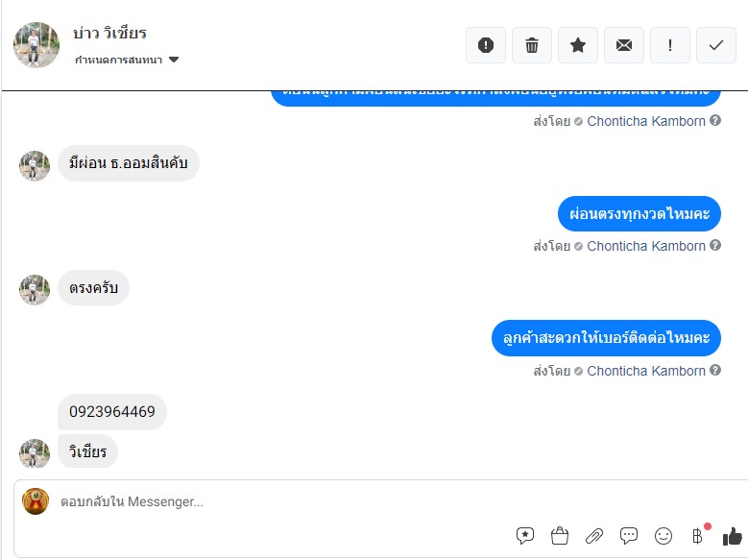Open saved replies speech bubble star icon
The height and width of the screenshot is (560, 748).
524,536
